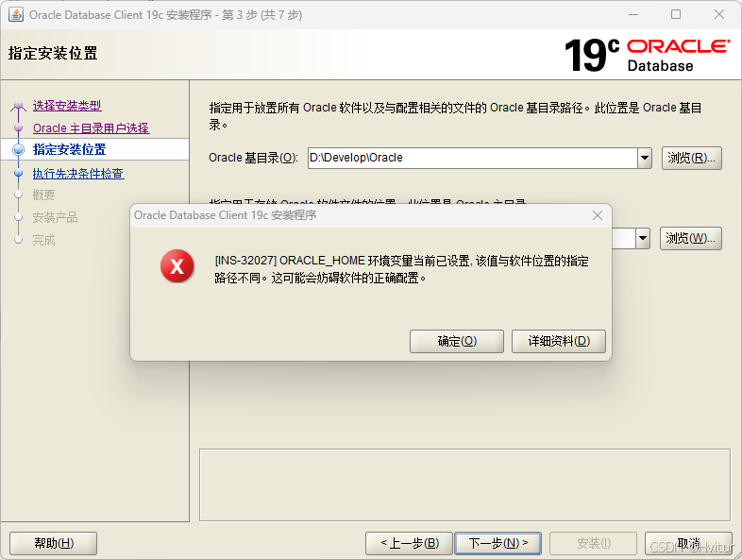Click the 完成 step label
The width and height of the screenshot is (742, 560).
pos(43,241)
